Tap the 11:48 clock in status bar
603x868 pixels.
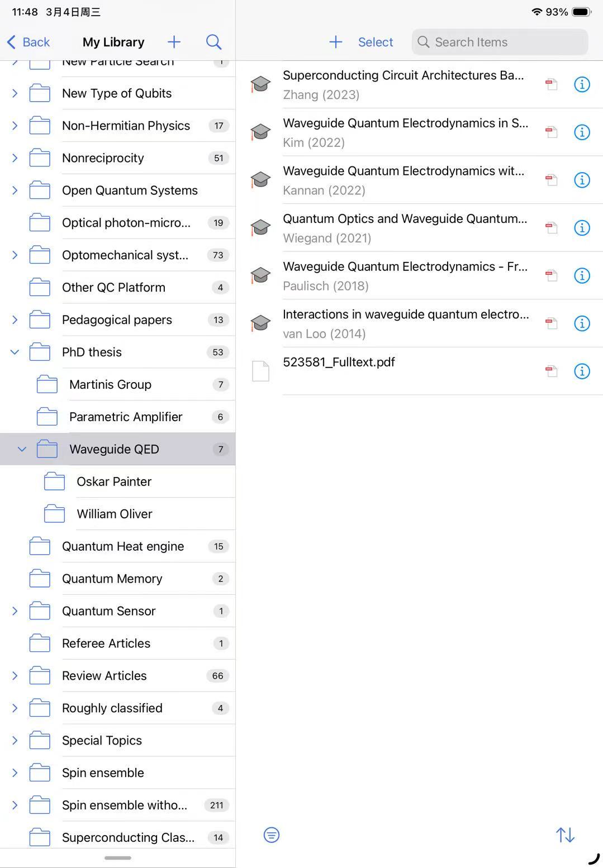point(25,12)
